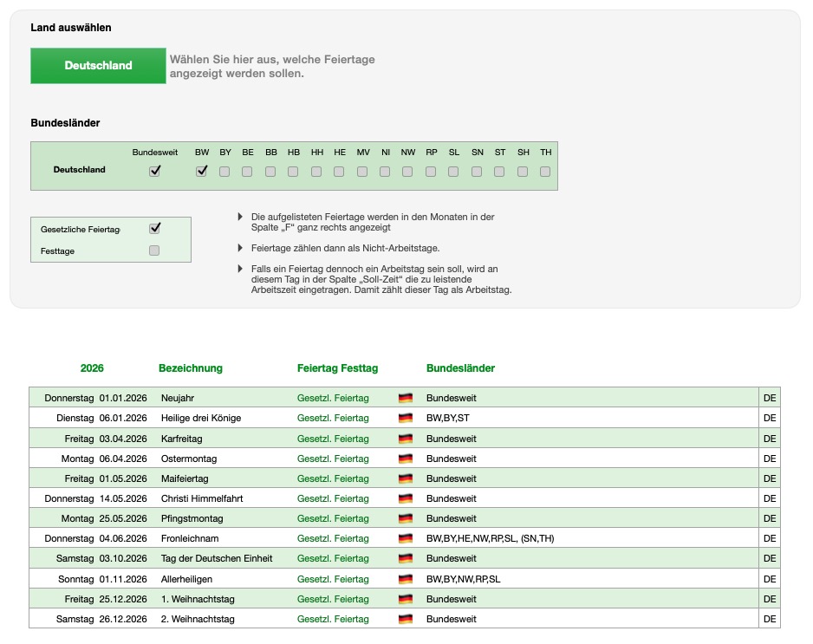Viewport: 813px width, 644px height.
Task: Enable the TH state checkbox
Action: click(545, 172)
